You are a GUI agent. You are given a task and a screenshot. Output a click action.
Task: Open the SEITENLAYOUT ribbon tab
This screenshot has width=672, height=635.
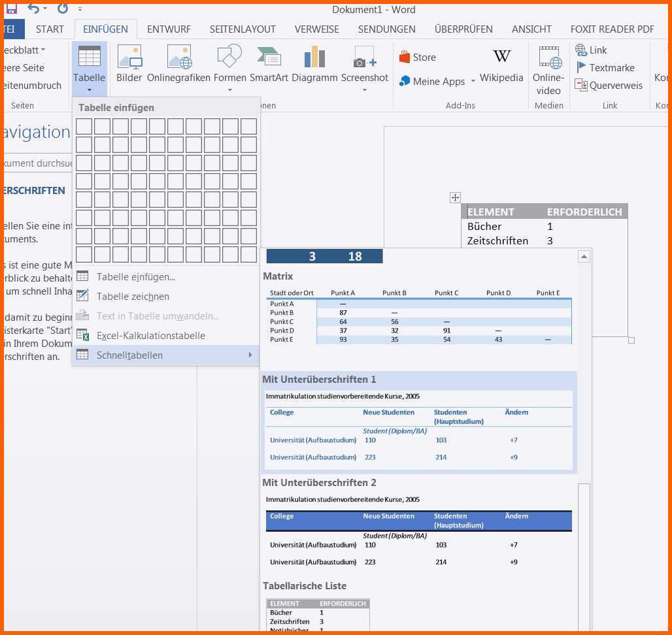point(243,29)
